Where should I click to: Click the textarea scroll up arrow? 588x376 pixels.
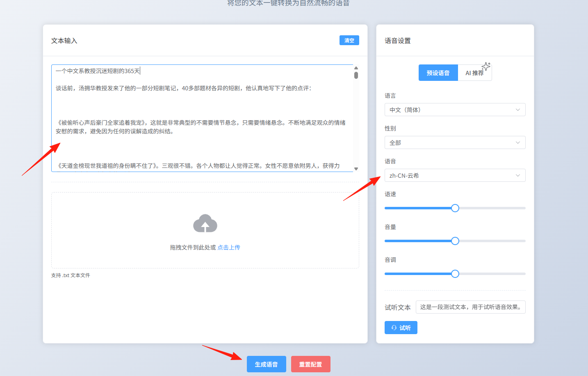pos(356,68)
